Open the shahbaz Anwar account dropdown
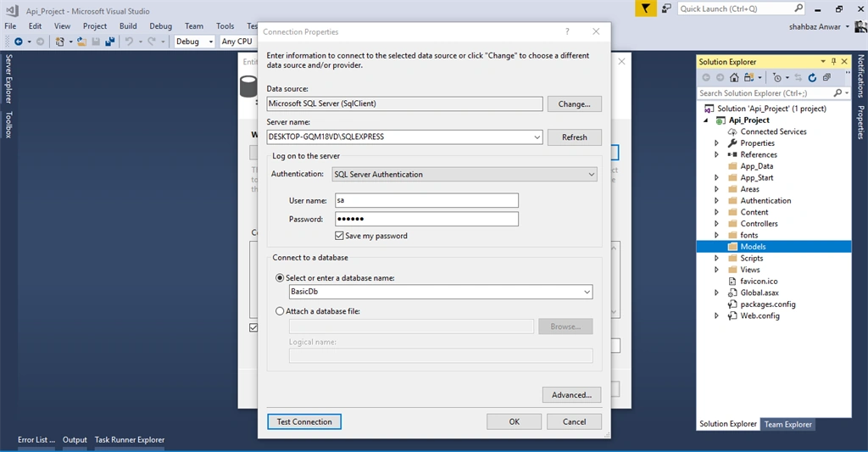Viewport: 868px width, 452px height. click(847, 26)
